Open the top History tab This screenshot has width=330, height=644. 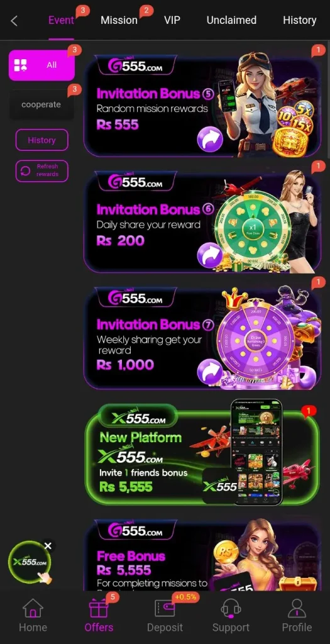300,20
